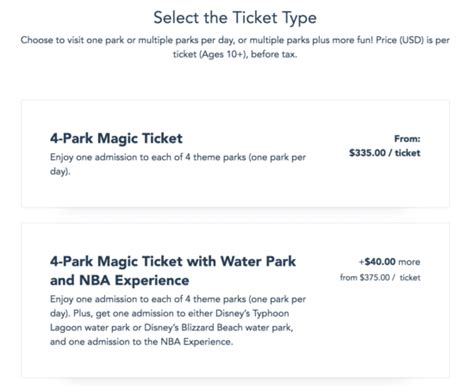Click the $335.00 / ticket price

point(385,153)
